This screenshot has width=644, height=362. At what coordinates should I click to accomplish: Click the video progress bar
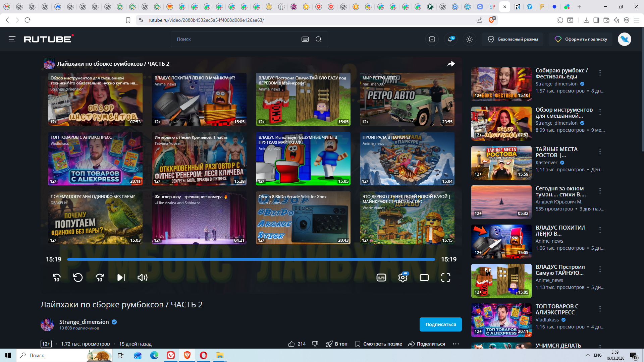(251, 259)
